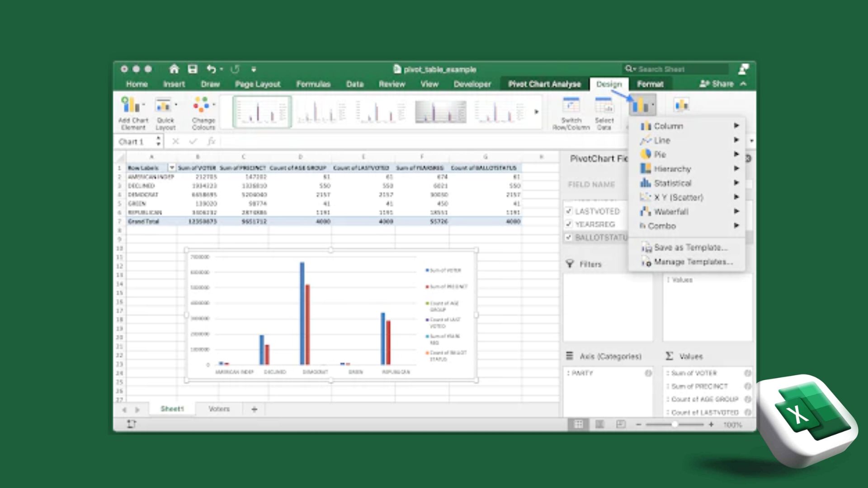Click the fx insert function icon
Viewport: 868px width, 488px height.
(x=211, y=141)
